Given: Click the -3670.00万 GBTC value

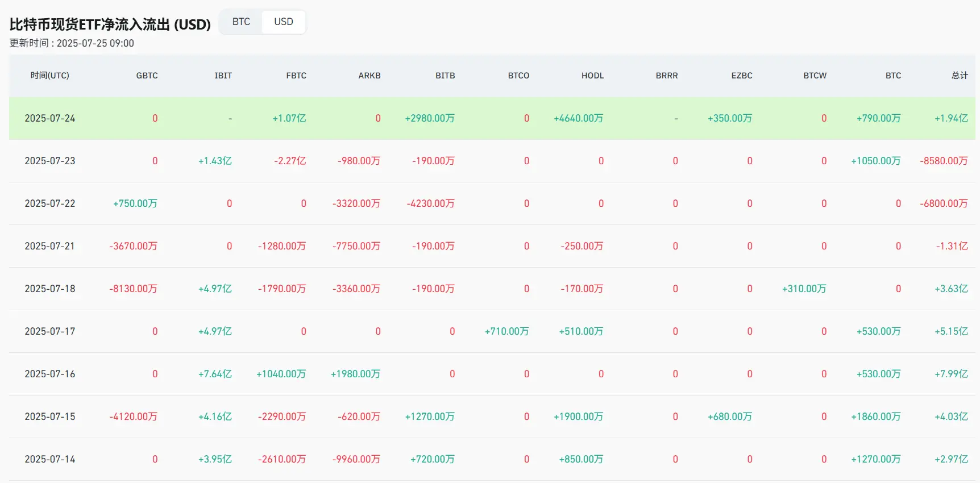Looking at the screenshot, I should 134,246.
